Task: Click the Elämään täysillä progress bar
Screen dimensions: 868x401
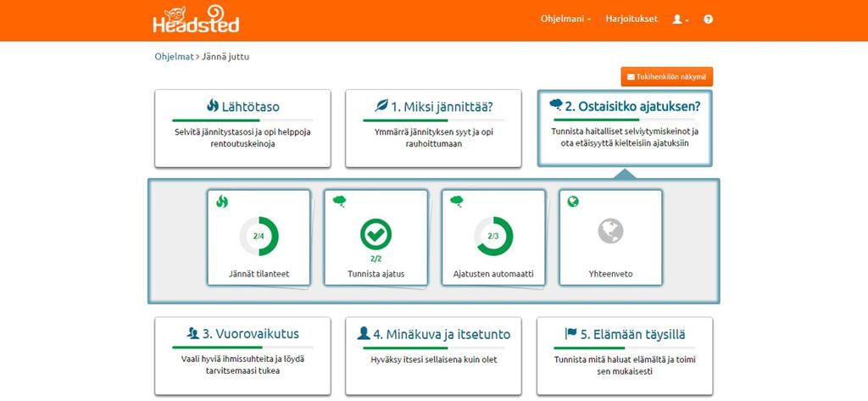Action: [625, 348]
